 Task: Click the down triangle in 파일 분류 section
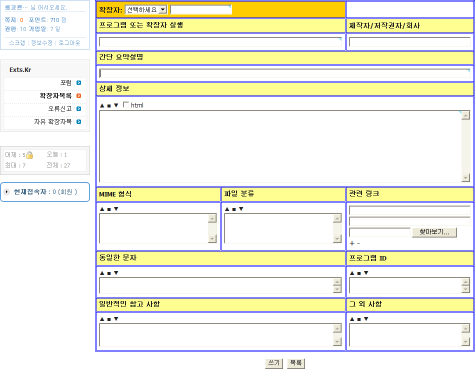coord(241,209)
